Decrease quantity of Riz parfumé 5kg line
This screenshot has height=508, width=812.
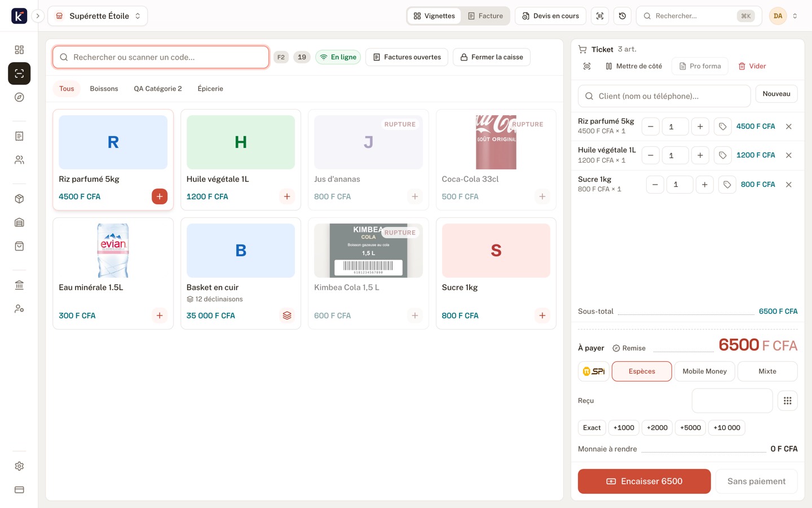(651, 126)
